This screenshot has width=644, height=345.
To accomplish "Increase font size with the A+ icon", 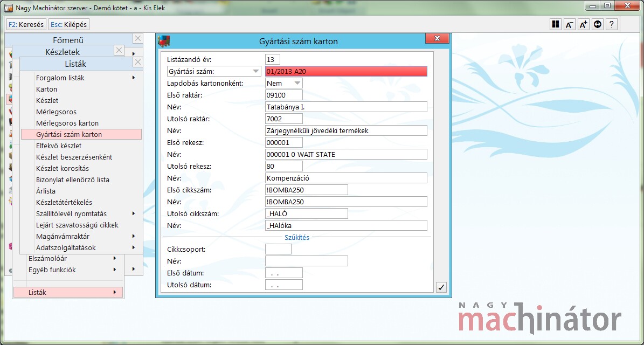I will click(584, 25).
